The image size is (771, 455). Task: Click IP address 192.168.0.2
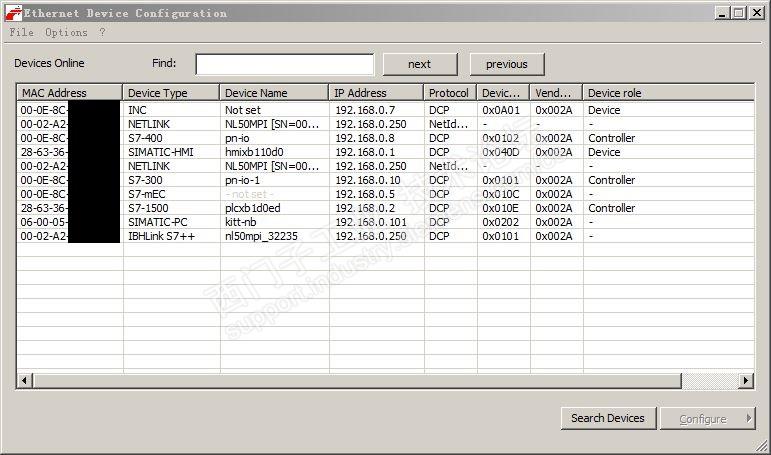[x=365, y=208]
